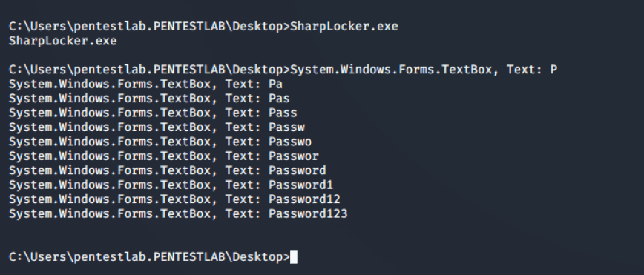644x275 pixels.
Task: Click the blinking cursor at the final prompt
Action: (x=294, y=257)
